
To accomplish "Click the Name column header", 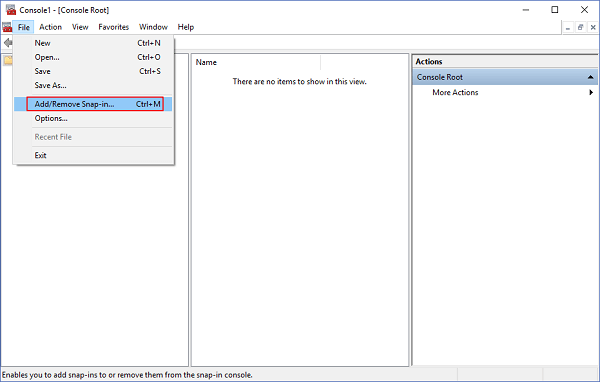I will pos(256,62).
